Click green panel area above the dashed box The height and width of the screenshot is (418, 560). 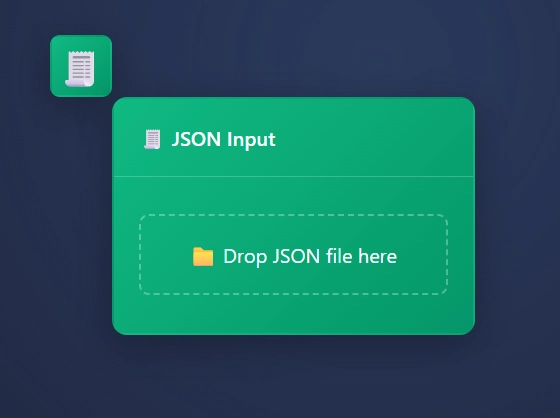(294, 196)
